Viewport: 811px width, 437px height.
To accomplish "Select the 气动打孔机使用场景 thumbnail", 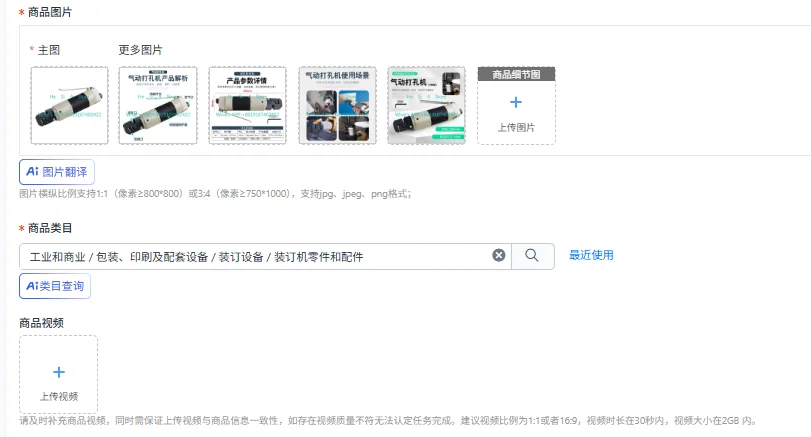I will [337, 106].
